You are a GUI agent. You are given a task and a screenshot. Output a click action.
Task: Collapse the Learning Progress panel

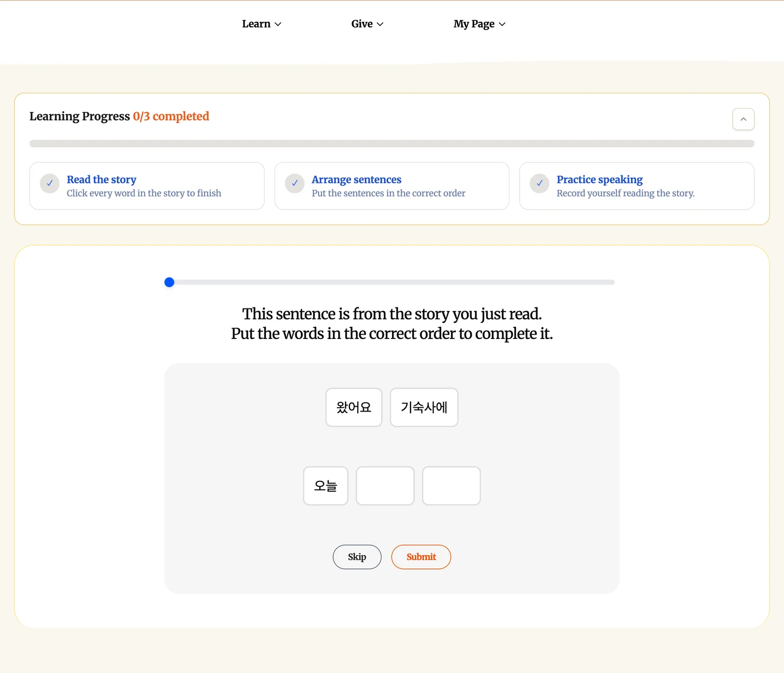pos(743,119)
